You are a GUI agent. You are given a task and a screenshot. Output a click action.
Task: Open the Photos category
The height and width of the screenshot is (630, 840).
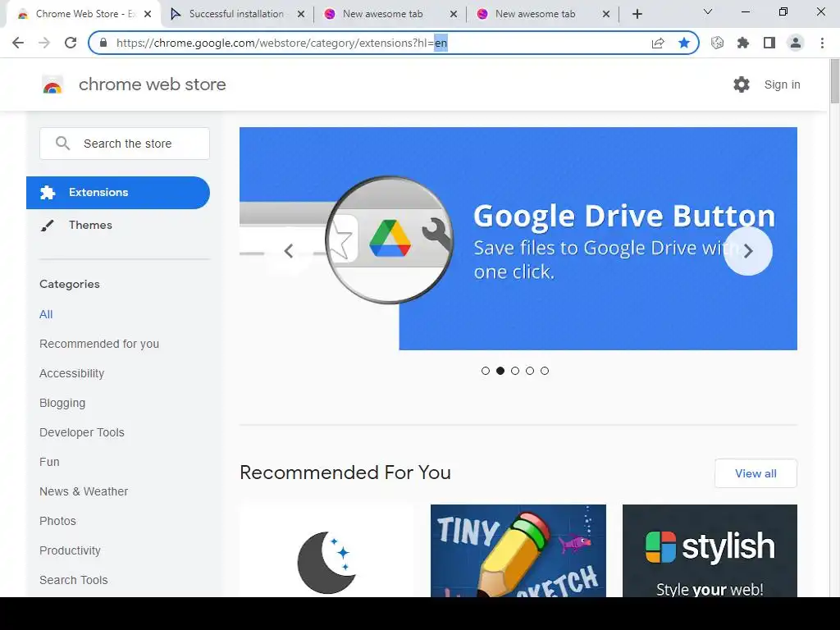click(x=57, y=521)
